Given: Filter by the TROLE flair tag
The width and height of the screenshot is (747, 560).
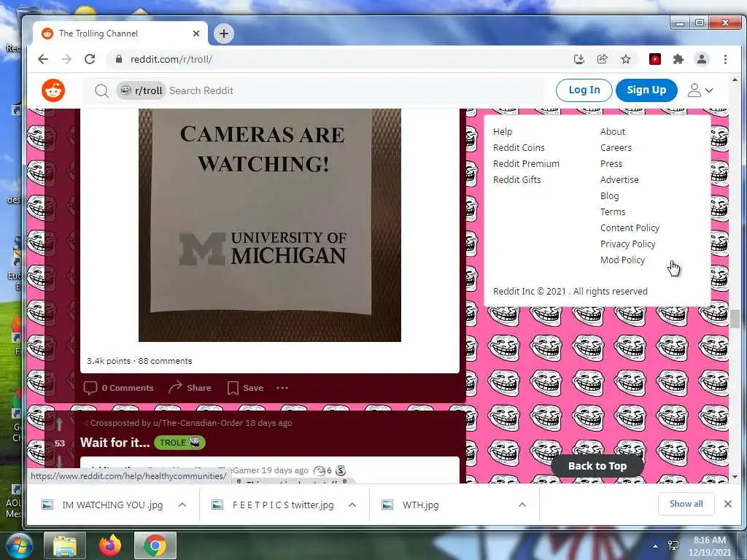Looking at the screenshot, I should 179,443.
